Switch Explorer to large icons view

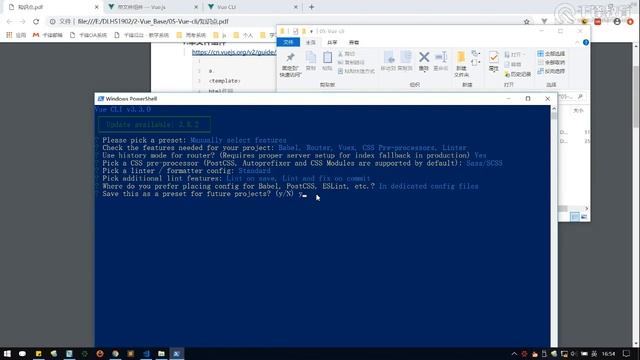click(x=584, y=217)
